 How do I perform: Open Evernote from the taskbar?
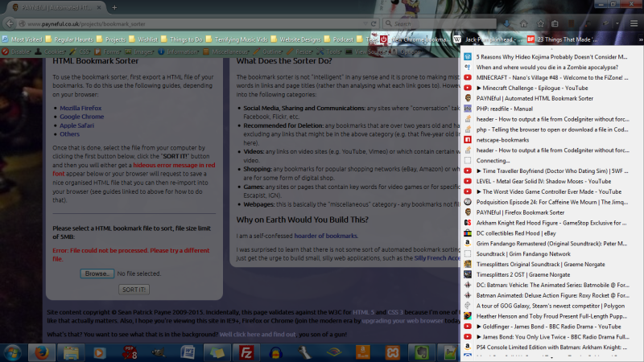click(x=422, y=352)
